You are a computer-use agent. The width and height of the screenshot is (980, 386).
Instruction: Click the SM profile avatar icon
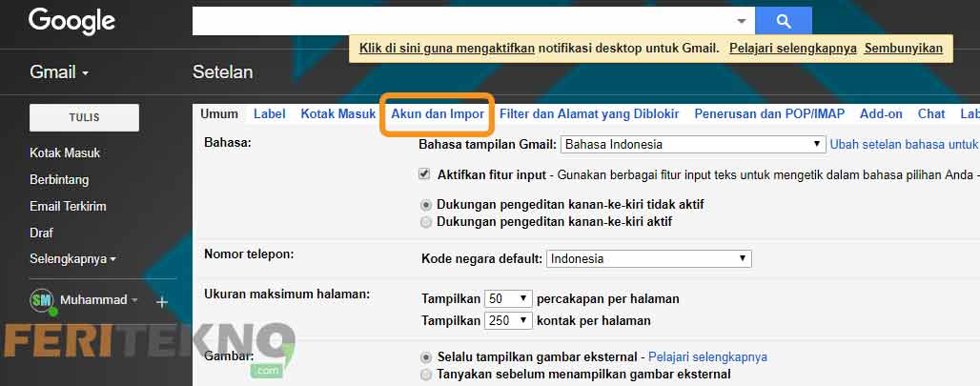tap(43, 301)
